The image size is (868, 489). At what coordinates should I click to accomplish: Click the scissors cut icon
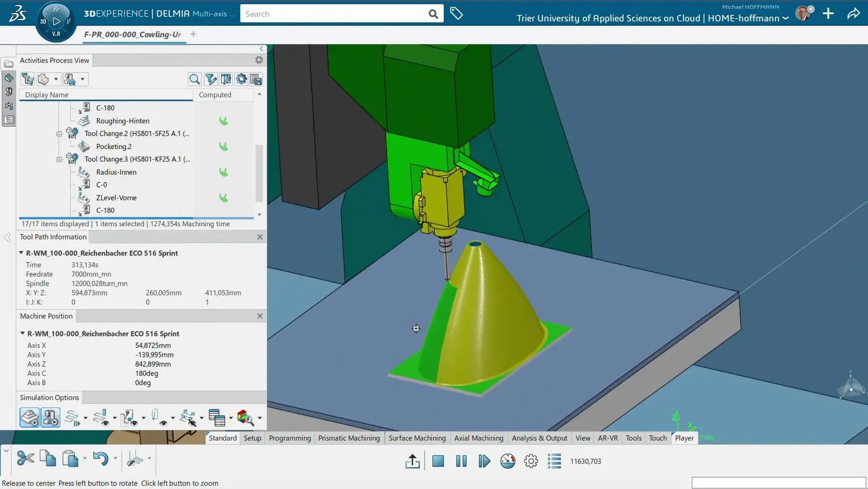[25, 459]
